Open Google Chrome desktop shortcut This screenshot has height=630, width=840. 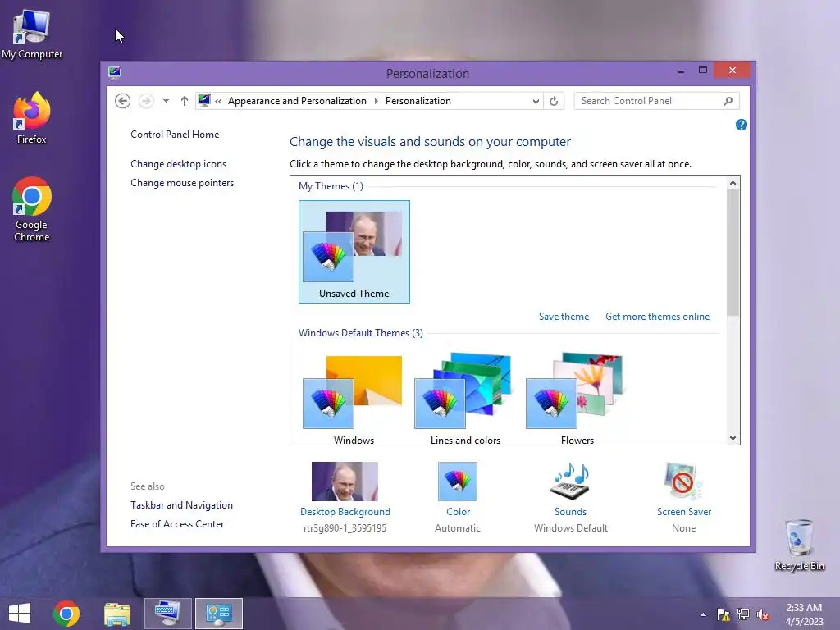[32, 209]
